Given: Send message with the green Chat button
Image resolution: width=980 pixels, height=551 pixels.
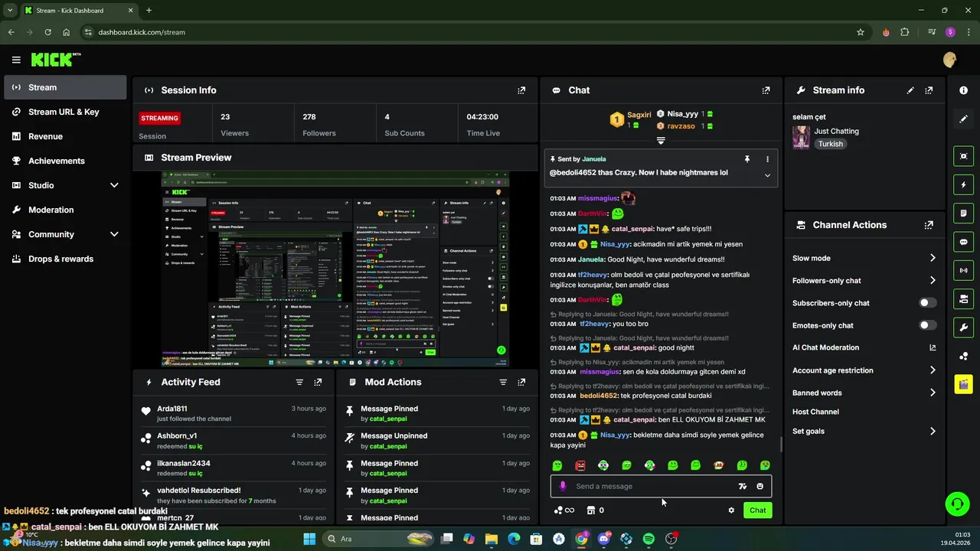Looking at the screenshot, I should [x=757, y=510].
